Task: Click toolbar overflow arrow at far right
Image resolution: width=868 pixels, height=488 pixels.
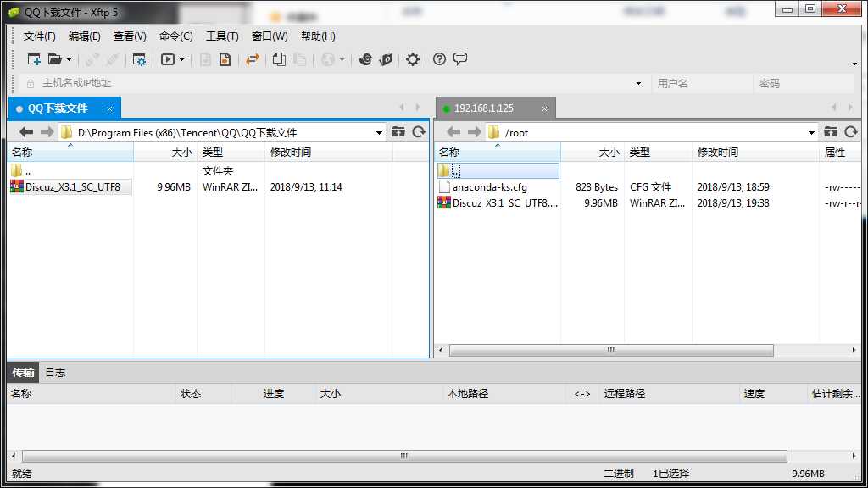Action: point(854,64)
